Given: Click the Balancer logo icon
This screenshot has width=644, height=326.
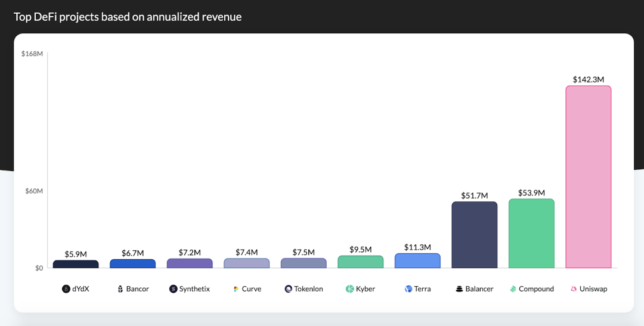Looking at the screenshot, I should coord(459,289).
